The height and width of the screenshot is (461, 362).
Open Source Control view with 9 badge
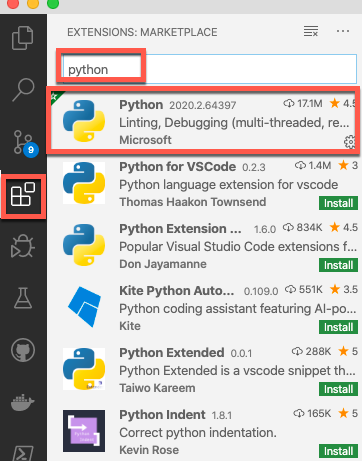(26, 143)
